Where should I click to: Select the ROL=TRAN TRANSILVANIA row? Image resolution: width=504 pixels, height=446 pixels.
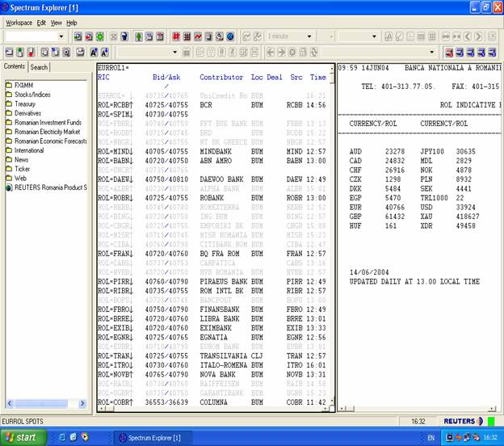click(212, 356)
